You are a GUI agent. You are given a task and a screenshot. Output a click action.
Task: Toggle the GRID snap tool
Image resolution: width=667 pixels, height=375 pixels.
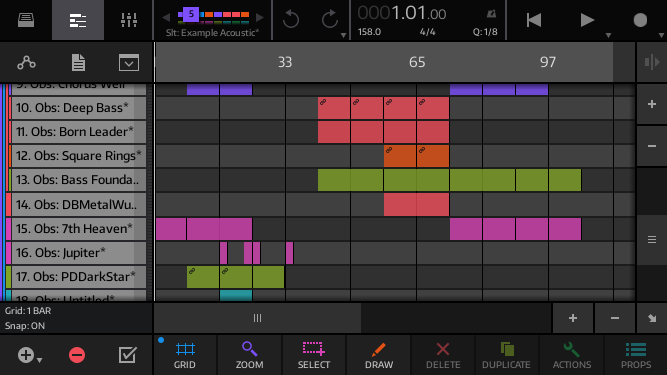(185, 355)
